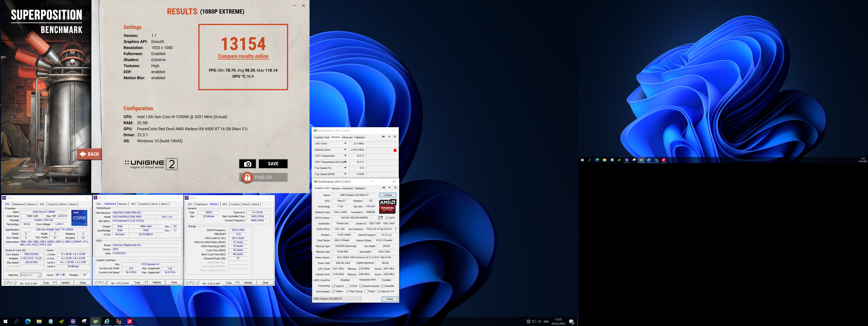Image resolution: width=868 pixels, height=326 pixels.
Task: Click Compare results online link
Action: tap(243, 56)
